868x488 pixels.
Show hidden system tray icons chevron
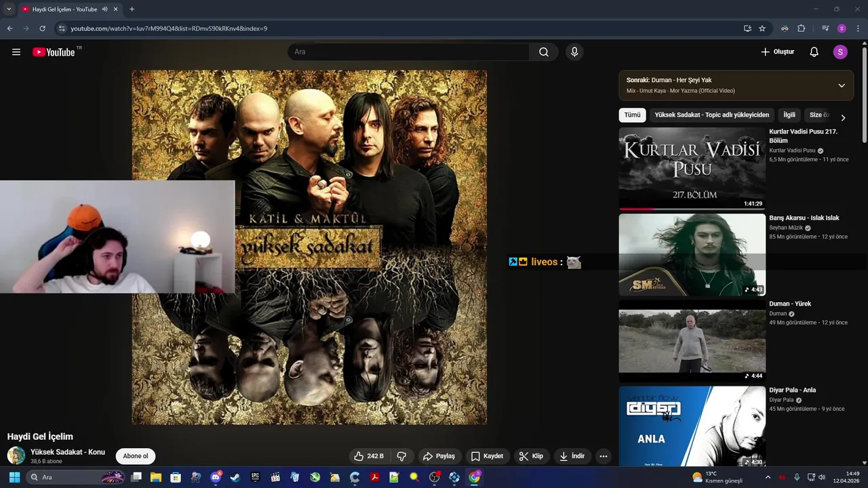click(768, 477)
